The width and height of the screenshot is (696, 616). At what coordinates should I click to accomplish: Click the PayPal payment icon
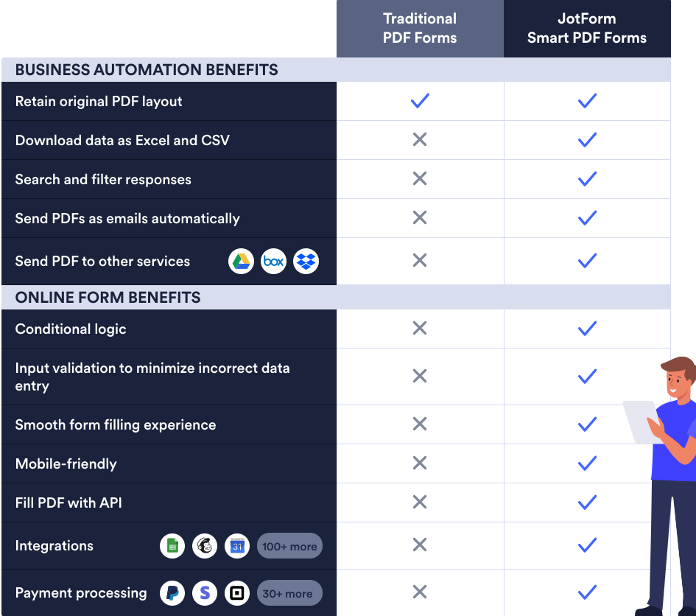172,593
